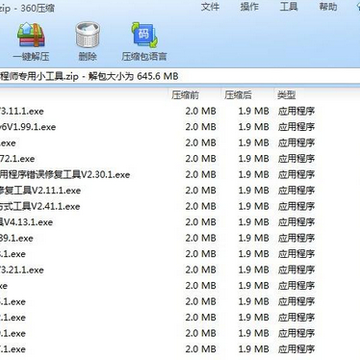The image size is (360, 360).
Task: Click 1.9 MB in the 3.21.1.exe row
Action: tap(254, 270)
